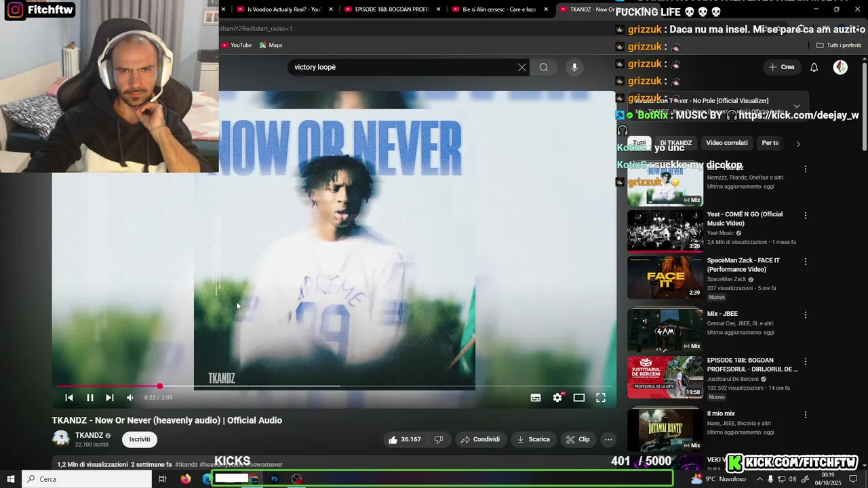
Task: Enter fullscreen on the video player
Action: [601, 398]
